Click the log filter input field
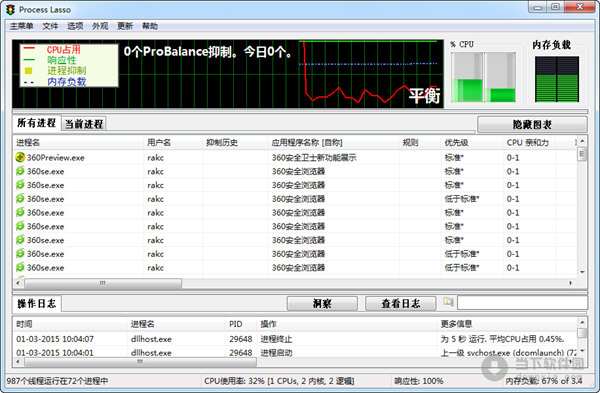Screen dimensions: 600x393 522,303
